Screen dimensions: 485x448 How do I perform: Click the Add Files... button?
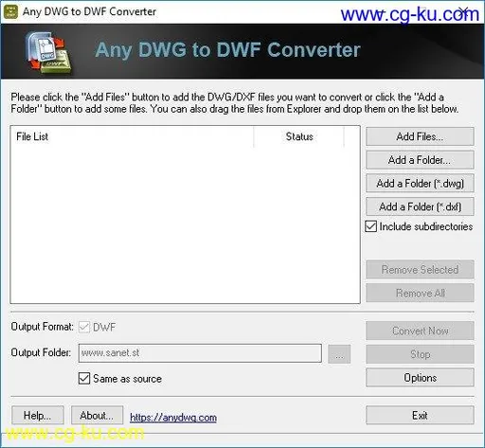tap(420, 136)
